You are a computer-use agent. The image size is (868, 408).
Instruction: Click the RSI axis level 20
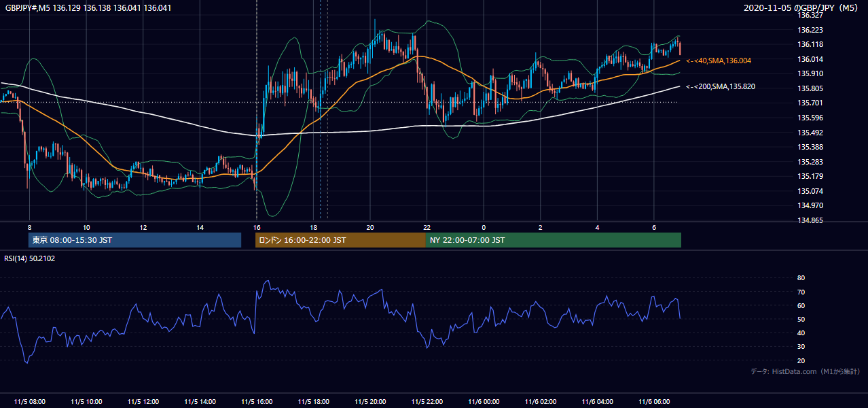pyautogui.click(x=801, y=361)
